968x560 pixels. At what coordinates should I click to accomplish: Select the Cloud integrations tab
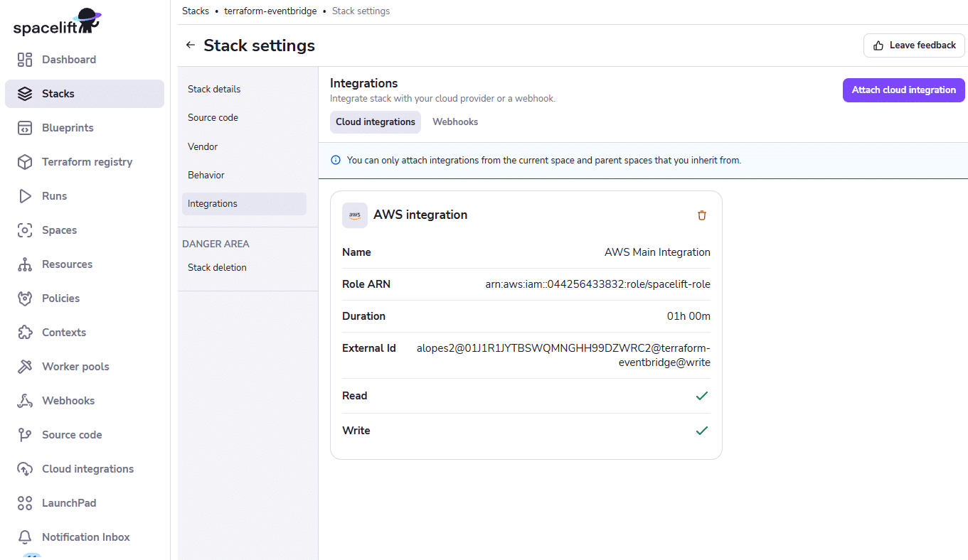pos(376,122)
